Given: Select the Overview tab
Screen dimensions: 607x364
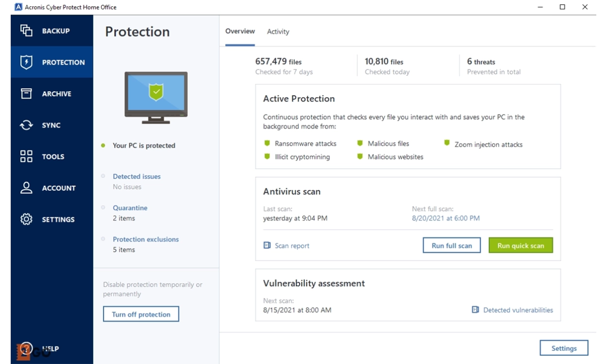Looking at the screenshot, I should [240, 31].
